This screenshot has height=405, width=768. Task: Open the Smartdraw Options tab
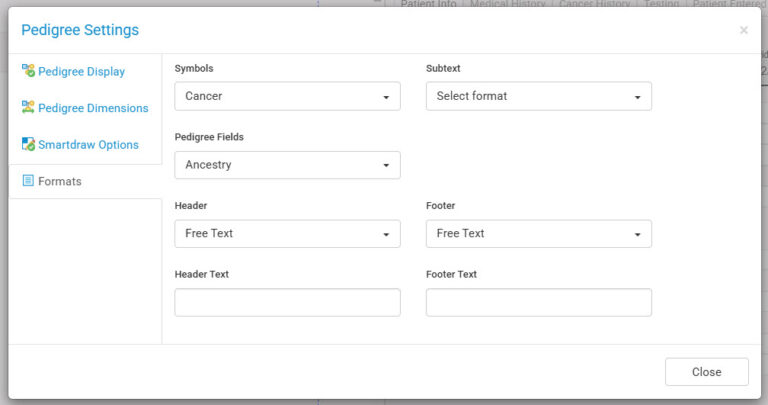coord(88,145)
